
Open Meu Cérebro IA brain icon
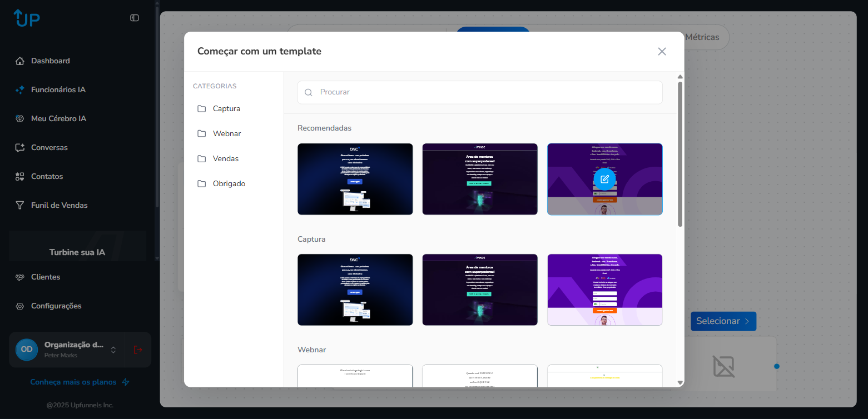20,118
